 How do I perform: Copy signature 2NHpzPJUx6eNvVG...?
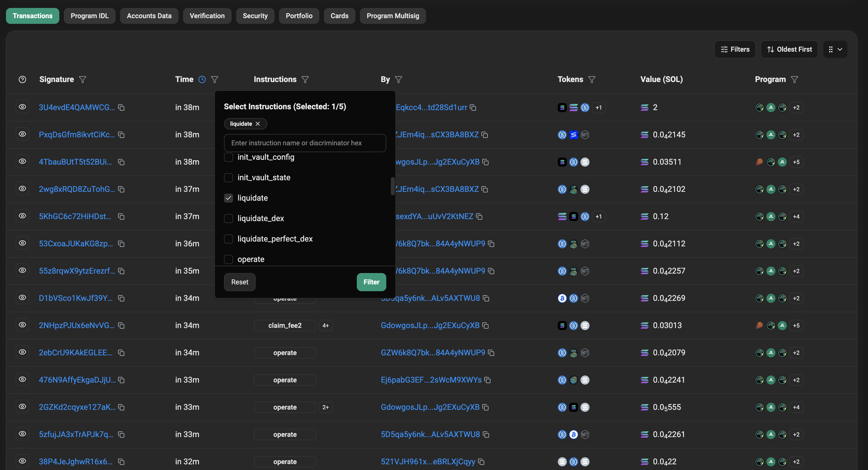click(x=121, y=326)
